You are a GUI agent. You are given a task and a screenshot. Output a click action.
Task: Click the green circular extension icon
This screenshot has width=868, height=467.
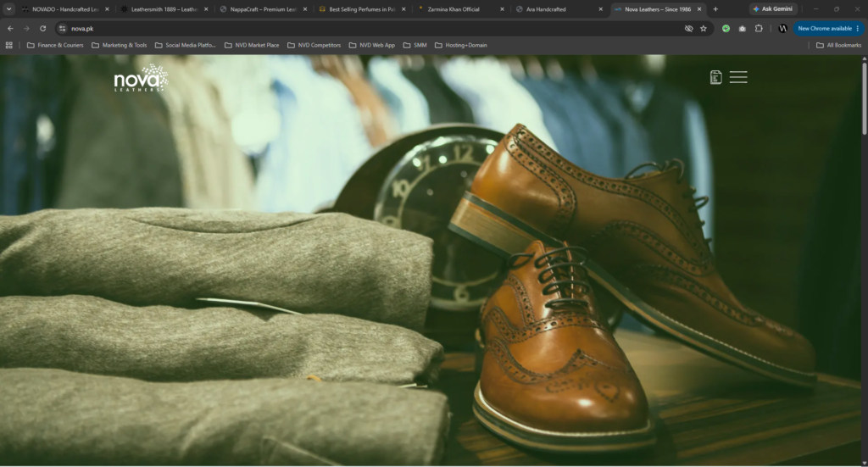726,28
